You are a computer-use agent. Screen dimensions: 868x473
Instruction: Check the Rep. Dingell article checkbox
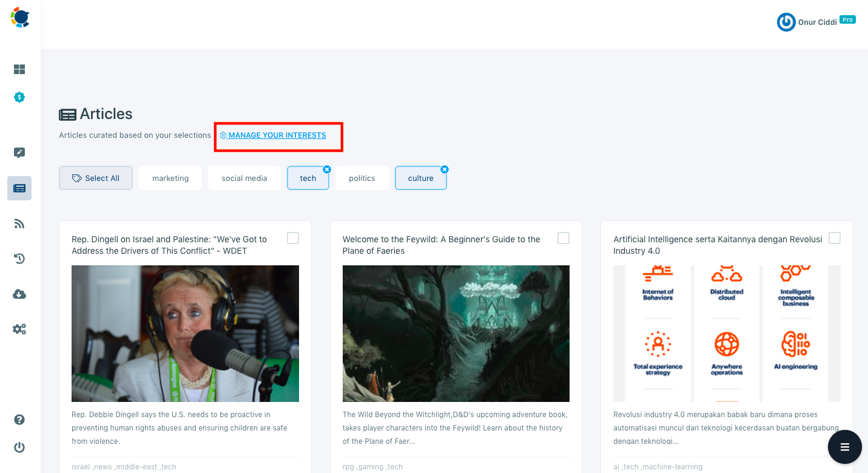click(293, 238)
